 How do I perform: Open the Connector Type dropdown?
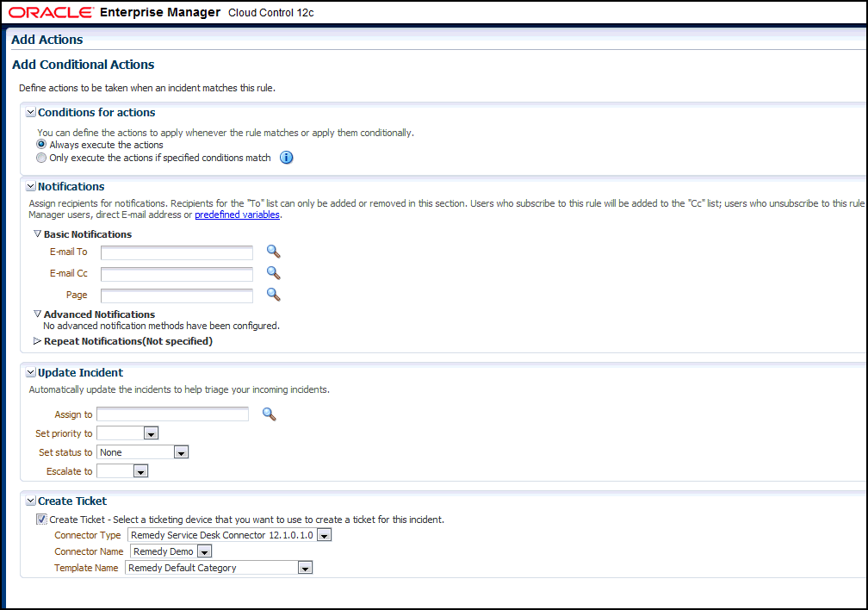click(325, 535)
